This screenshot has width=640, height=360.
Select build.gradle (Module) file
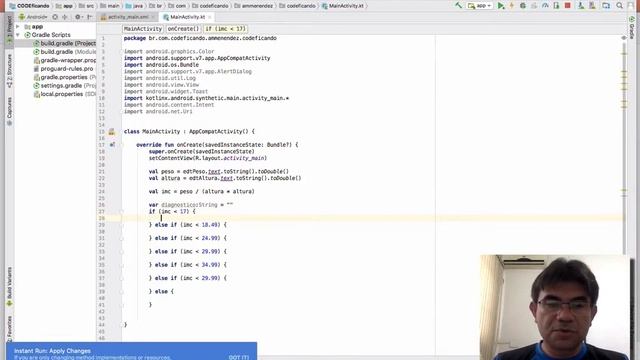(64, 52)
